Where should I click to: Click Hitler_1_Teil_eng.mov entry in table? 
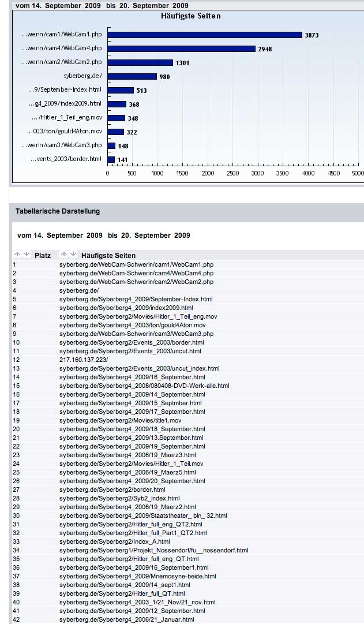click(138, 316)
